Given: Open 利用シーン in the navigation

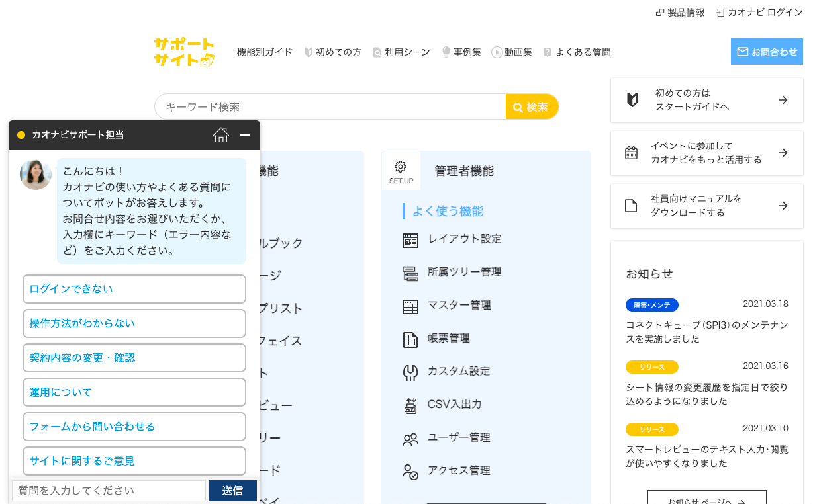Looking at the screenshot, I should [x=402, y=52].
